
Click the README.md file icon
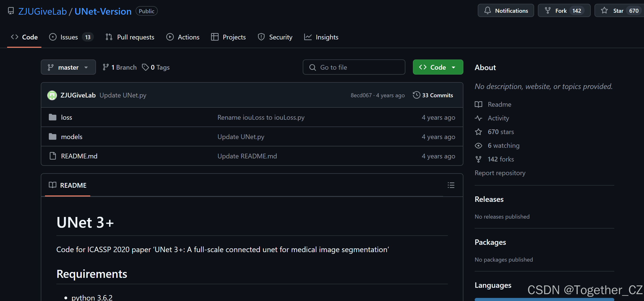tap(53, 156)
